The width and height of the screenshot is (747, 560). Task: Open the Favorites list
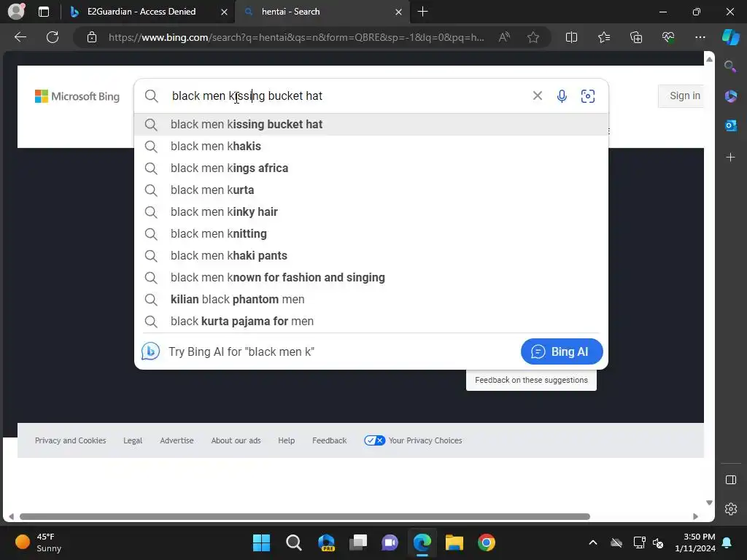pyautogui.click(x=603, y=37)
